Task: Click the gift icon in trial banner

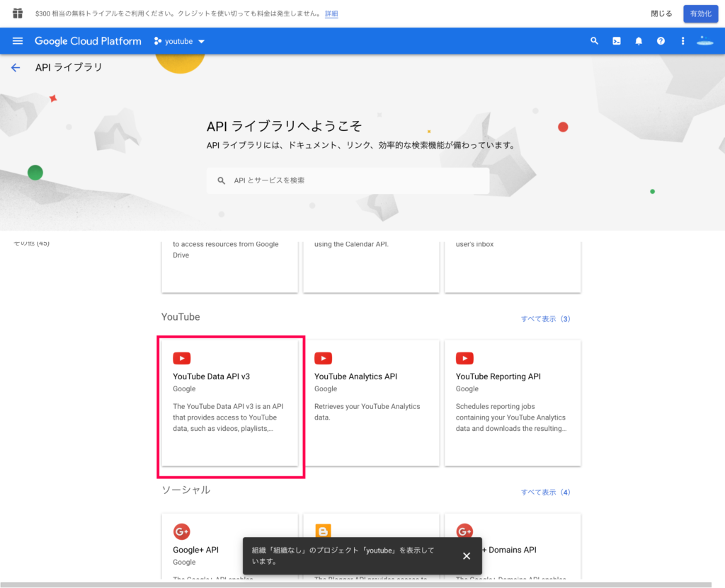Action: coord(18,13)
